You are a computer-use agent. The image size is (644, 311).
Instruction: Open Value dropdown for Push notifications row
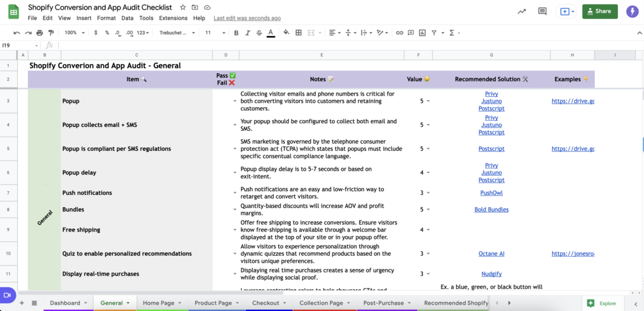[x=429, y=193]
